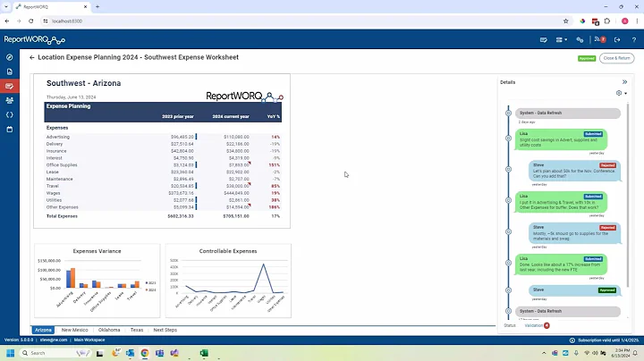Click the Wages 2023 prior year value
The width and height of the screenshot is (644, 361).
tap(181, 193)
